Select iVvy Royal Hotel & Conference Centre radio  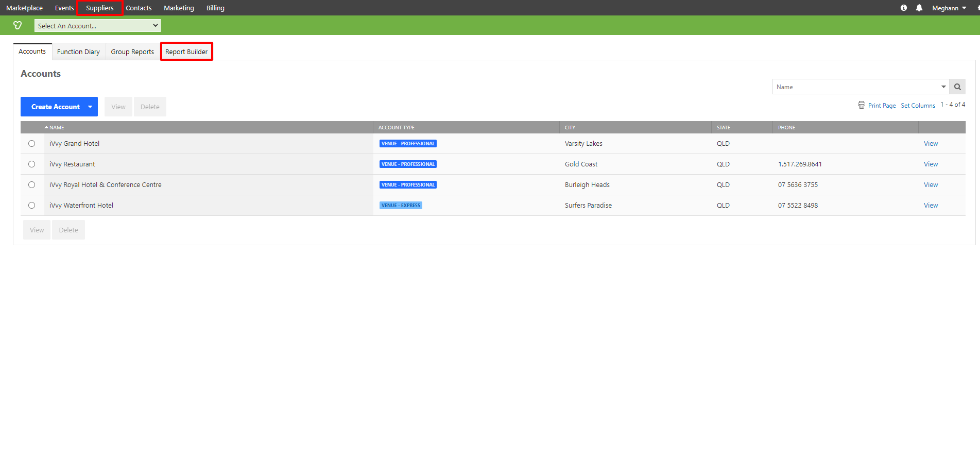[32, 185]
